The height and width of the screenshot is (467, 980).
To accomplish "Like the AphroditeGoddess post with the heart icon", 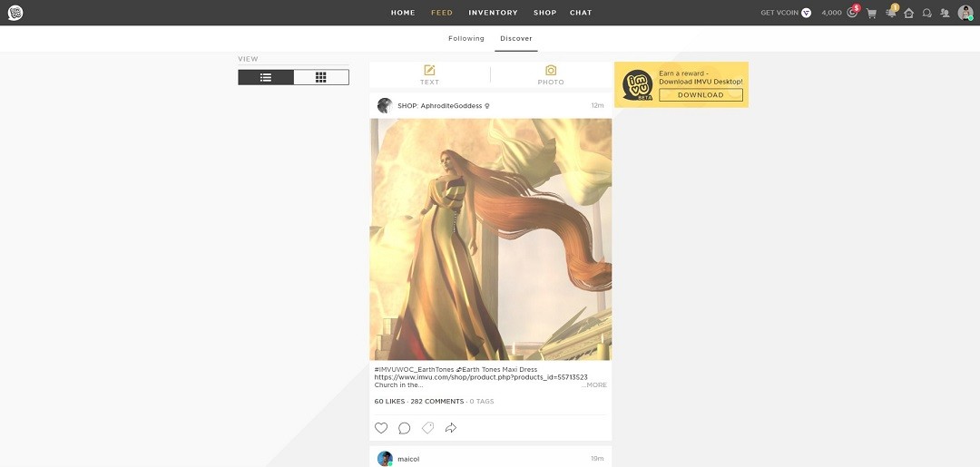I will click(x=381, y=428).
